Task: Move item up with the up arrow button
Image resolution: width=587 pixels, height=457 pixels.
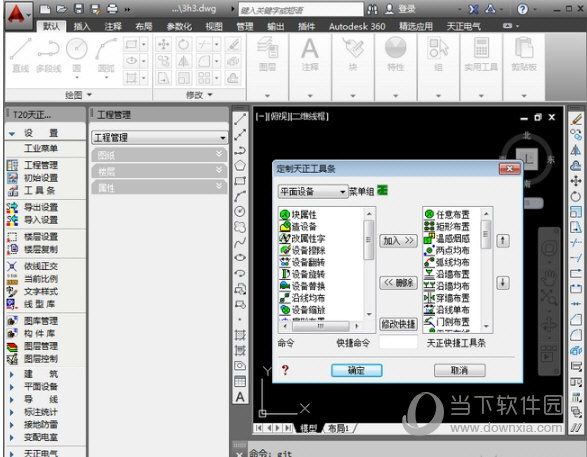Action: pos(503,240)
